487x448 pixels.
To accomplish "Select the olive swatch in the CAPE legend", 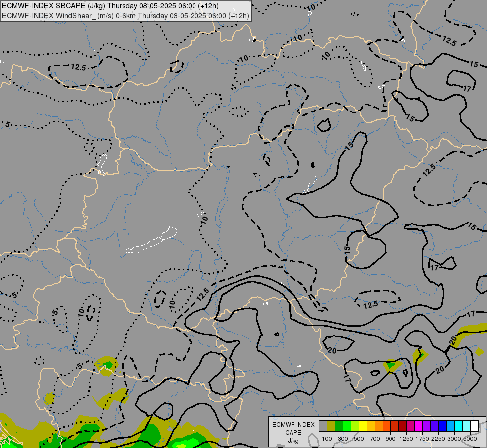I will (331, 426).
